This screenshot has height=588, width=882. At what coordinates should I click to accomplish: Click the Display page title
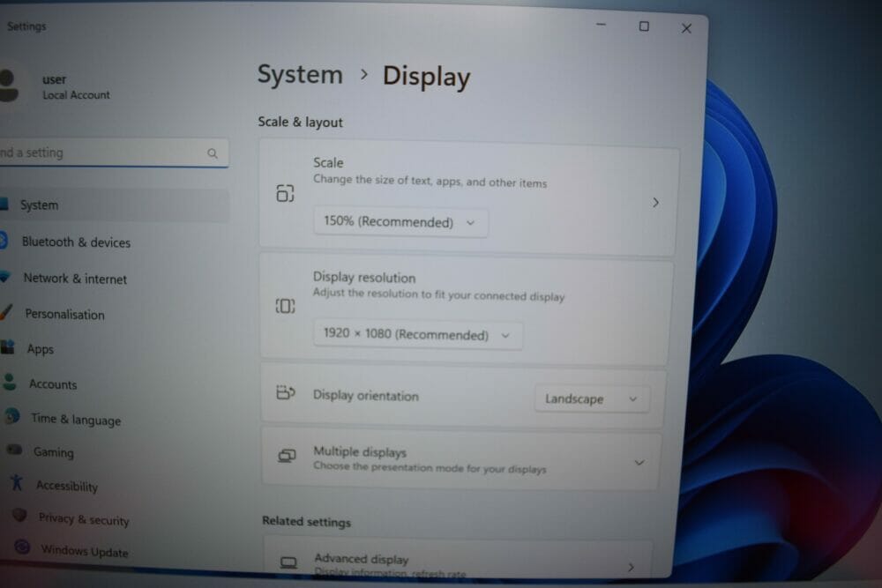pyautogui.click(x=426, y=77)
